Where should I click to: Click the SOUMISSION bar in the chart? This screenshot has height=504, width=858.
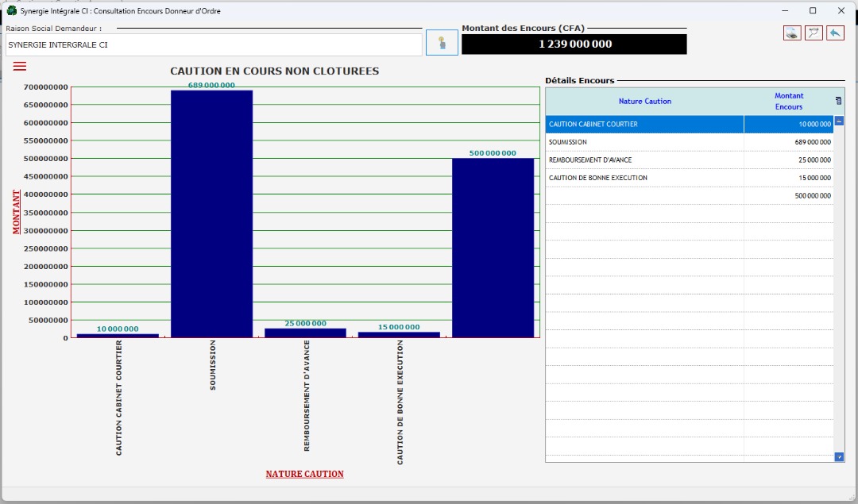(x=211, y=214)
